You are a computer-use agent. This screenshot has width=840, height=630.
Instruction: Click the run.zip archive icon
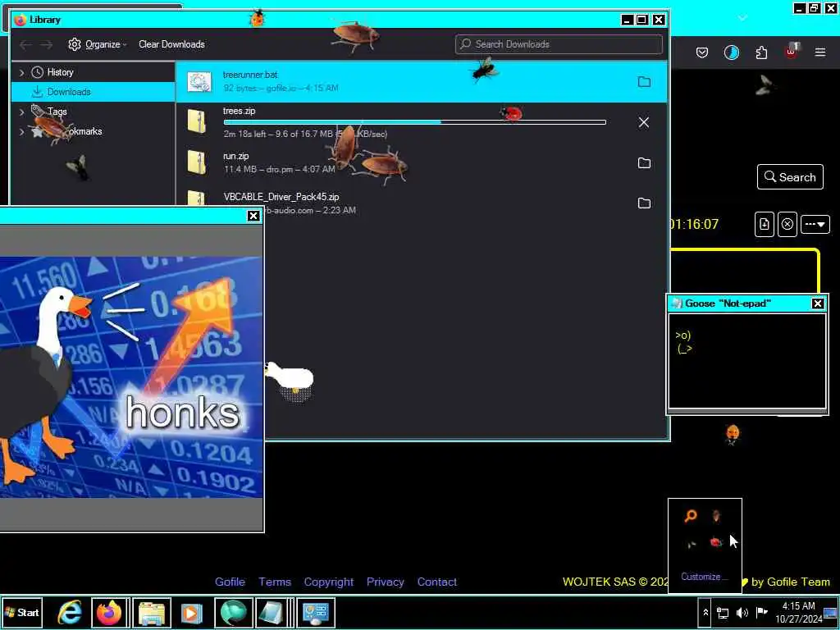click(196, 162)
